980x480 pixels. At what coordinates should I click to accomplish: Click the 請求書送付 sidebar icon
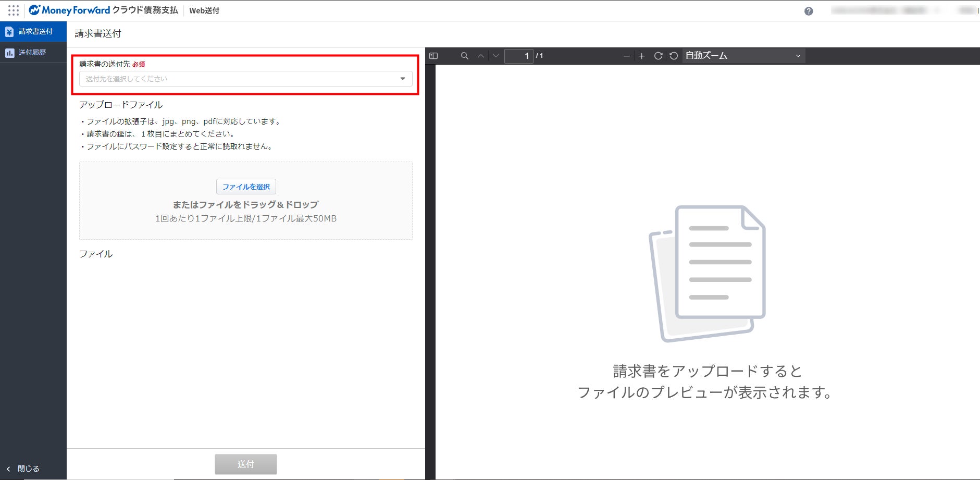9,32
